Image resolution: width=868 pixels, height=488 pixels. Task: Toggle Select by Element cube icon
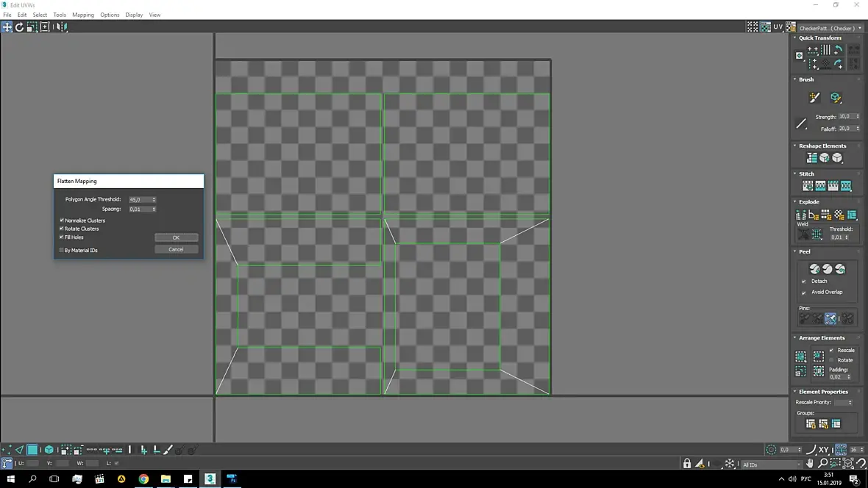click(49, 450)
